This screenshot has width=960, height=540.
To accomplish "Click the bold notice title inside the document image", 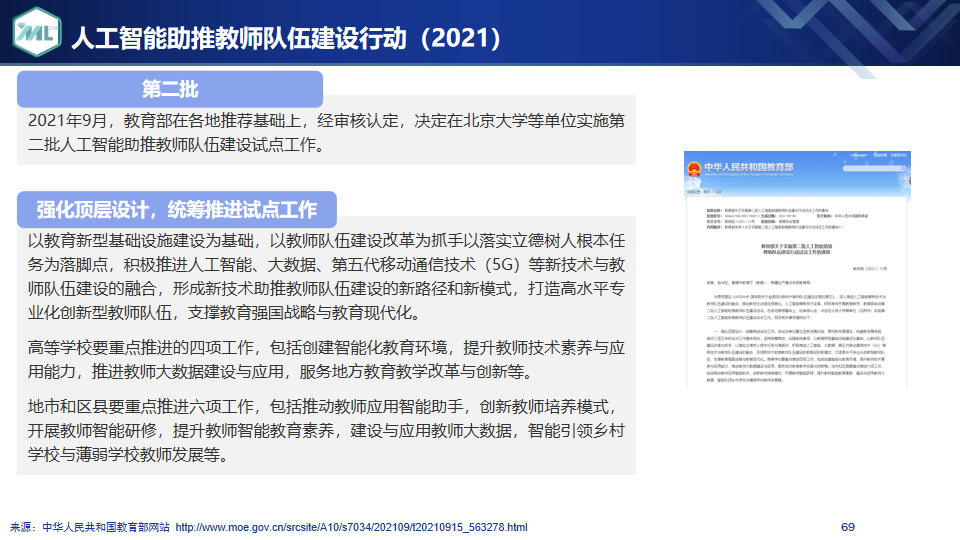I will pos(797,250).
